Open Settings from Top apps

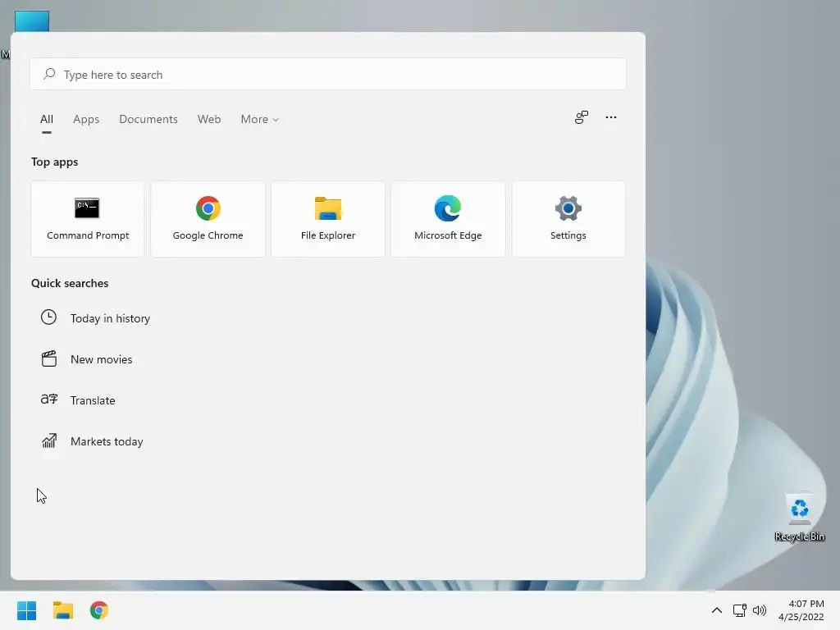(568, 219)
